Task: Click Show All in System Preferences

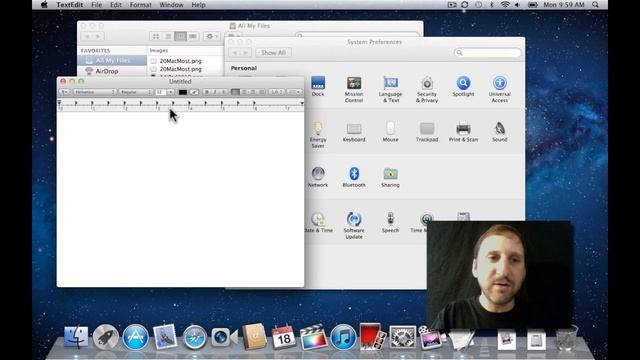Action: (273, 53)
